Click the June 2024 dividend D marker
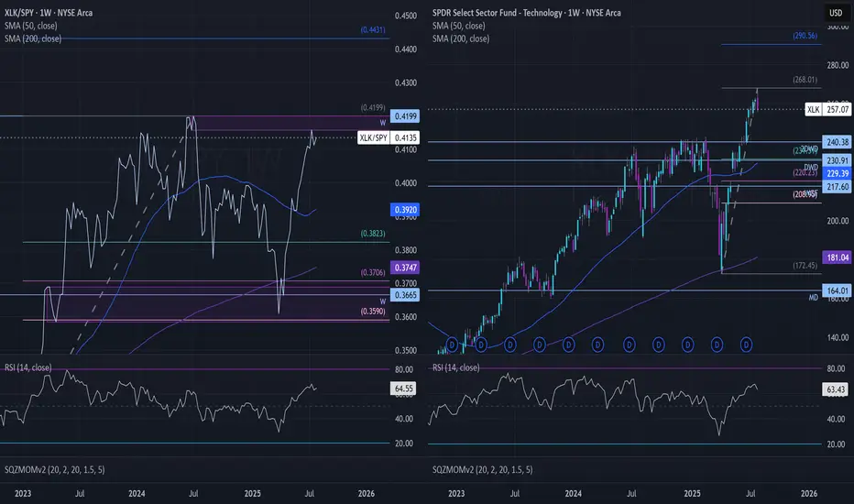Image resolution: width=854 pixels, height=504 pixels. (630, 345)
